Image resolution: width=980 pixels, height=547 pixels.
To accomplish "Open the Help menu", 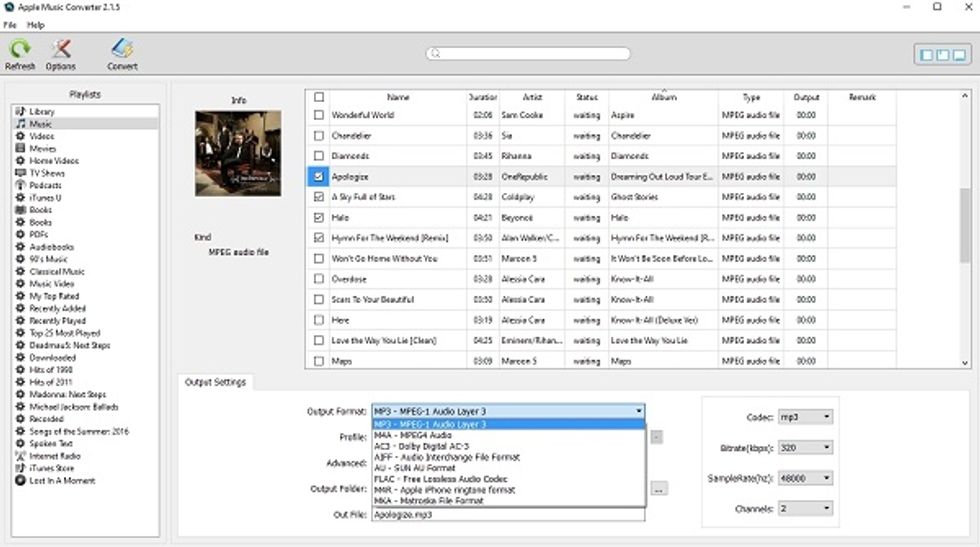I will tap(36, 25).
